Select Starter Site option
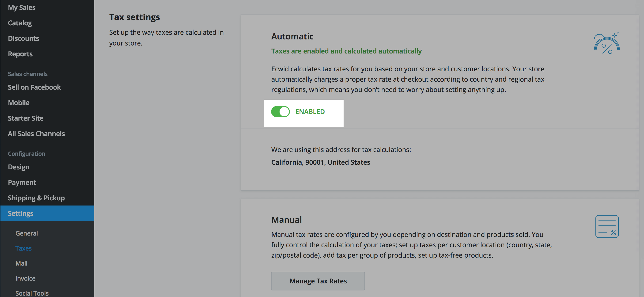The image size is (644, 297). 26,118
